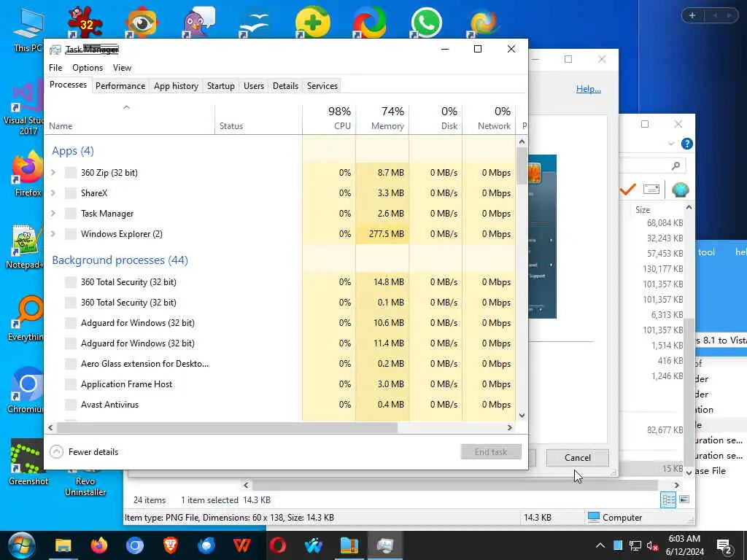Open Opera browser from the taskbar

(278, 545)
